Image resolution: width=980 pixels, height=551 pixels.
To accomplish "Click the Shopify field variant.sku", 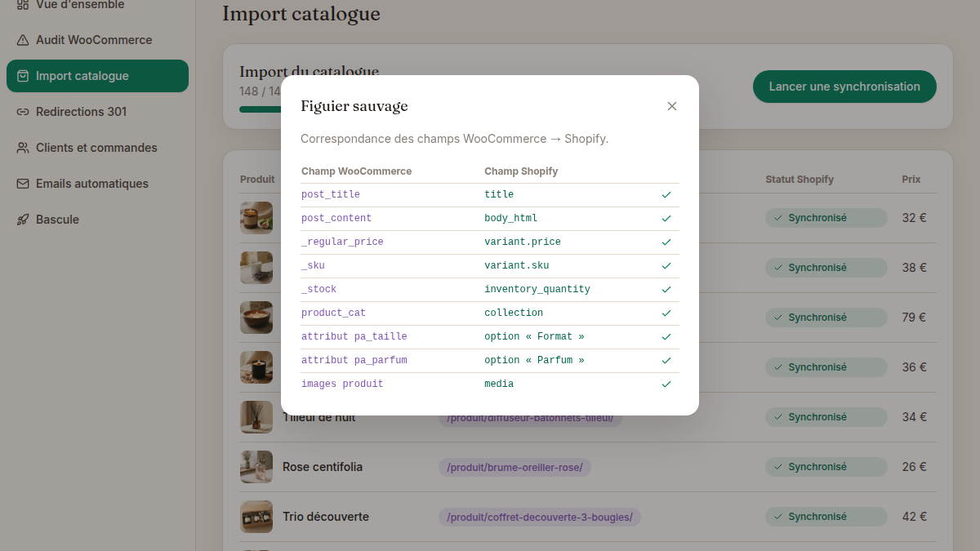I will point(517,266).
